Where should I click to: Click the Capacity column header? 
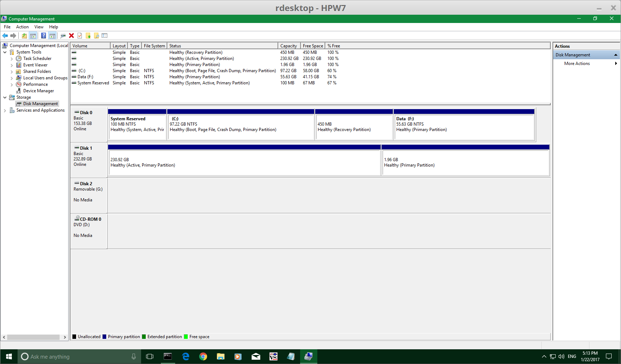(x=289, y=46)
